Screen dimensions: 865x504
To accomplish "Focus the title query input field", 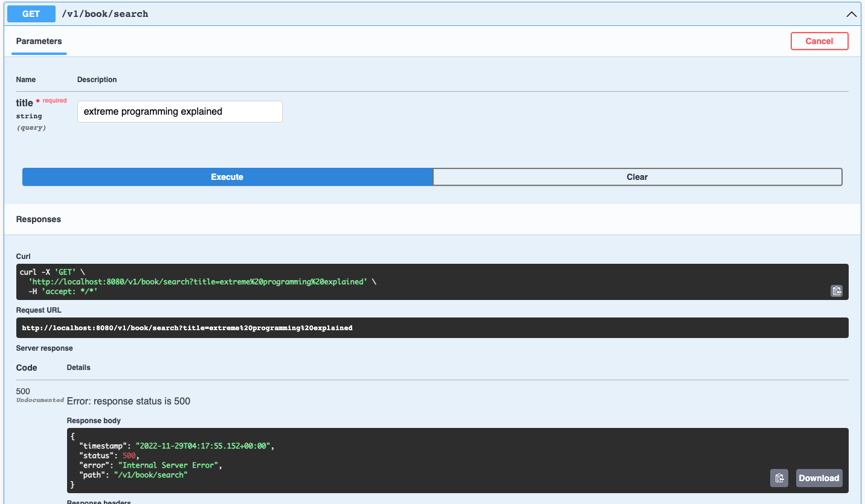I will click(180, 112).
